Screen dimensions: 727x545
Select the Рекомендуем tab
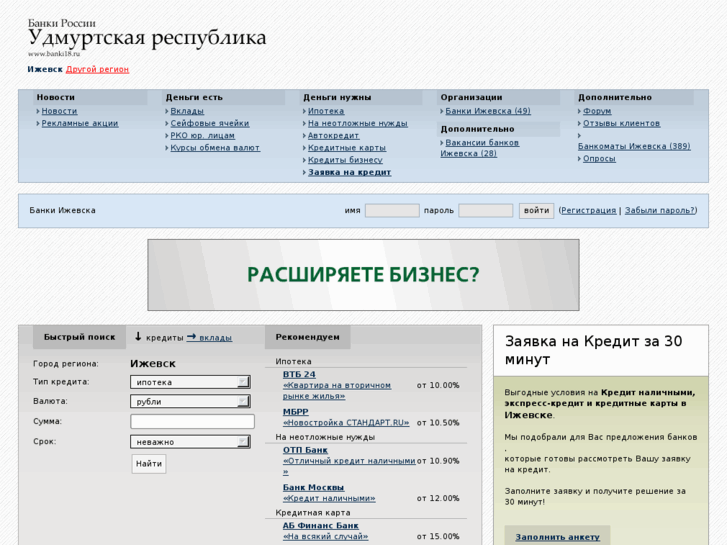[x=307, y=337]
